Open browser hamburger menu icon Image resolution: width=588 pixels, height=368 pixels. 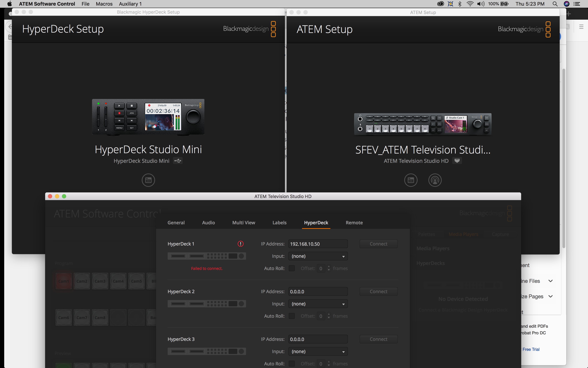tap(581, 26)
